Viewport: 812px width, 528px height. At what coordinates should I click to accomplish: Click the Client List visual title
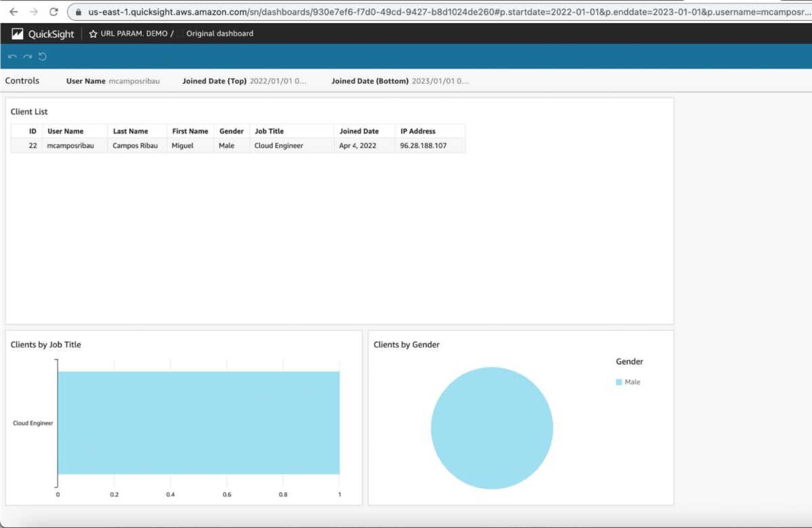pyautogui.click(x=29, y=112)
